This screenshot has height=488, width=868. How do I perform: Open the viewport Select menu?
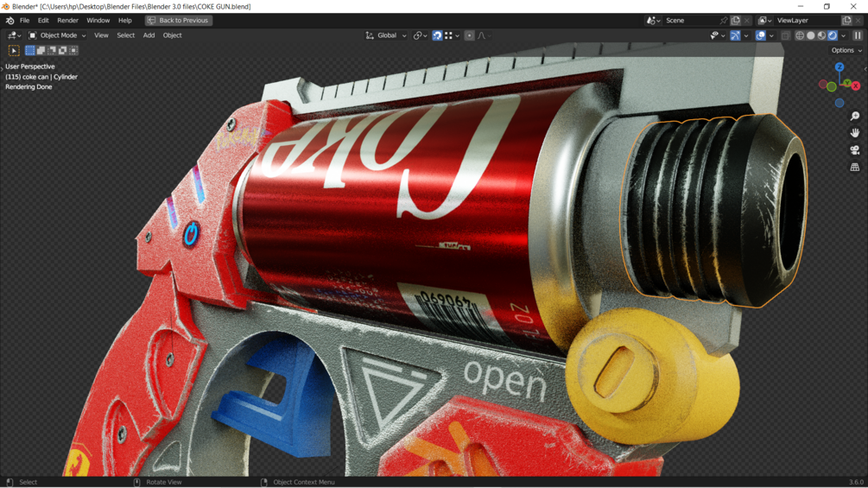click(125, 35)
